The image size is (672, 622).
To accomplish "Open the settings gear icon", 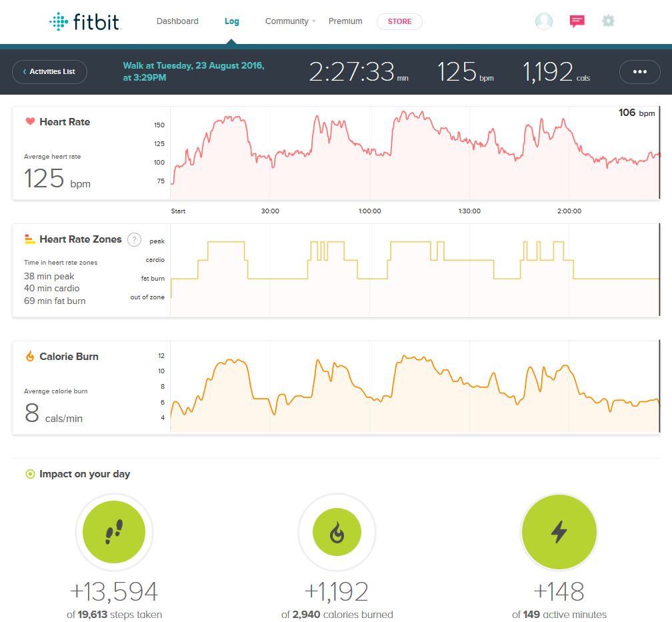I will [608, 21].
